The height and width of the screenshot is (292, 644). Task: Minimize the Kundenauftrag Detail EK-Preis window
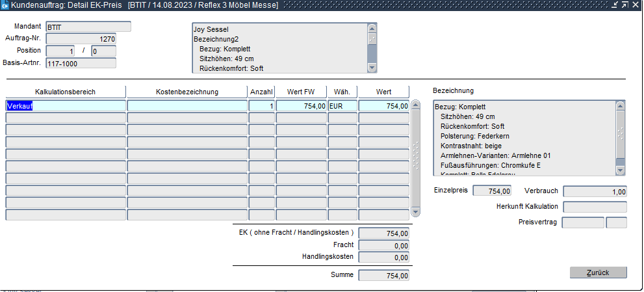click(x=614, y=5)
